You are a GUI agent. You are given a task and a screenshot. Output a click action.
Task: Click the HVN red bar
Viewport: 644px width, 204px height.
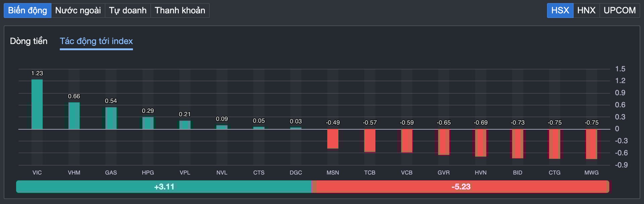[481, 143]
